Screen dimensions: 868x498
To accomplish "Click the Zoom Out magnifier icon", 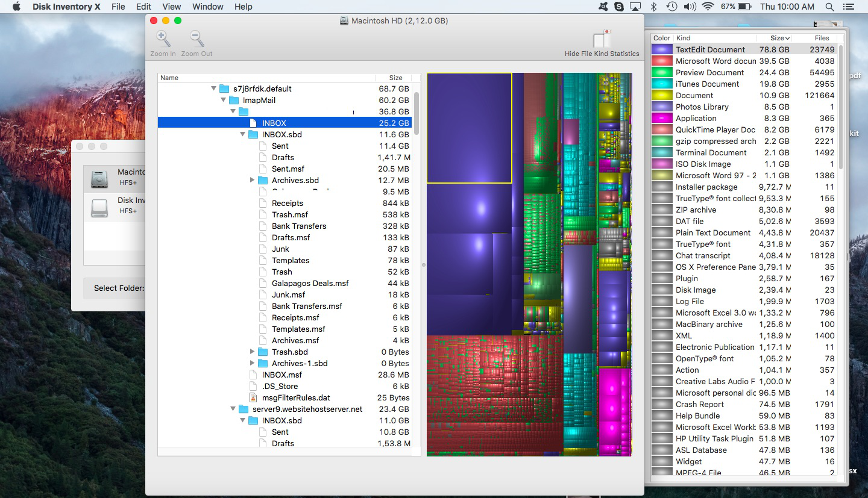I will tap(197, 39).
